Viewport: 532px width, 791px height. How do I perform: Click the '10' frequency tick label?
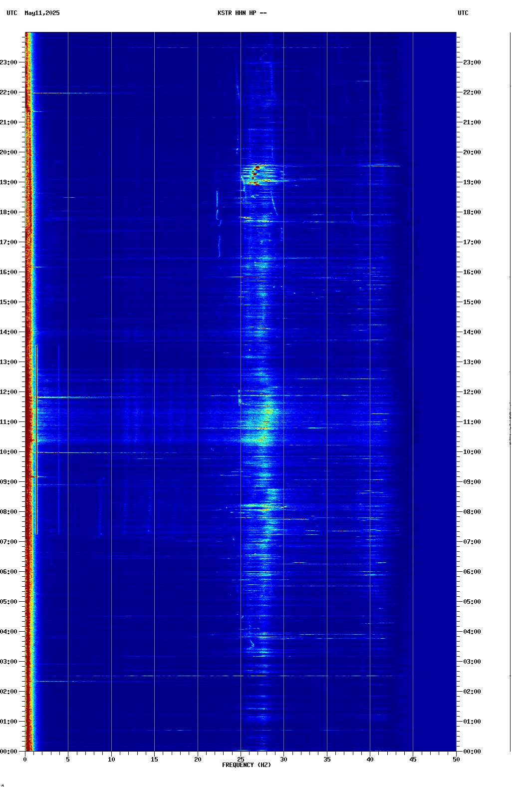point(111,760)
